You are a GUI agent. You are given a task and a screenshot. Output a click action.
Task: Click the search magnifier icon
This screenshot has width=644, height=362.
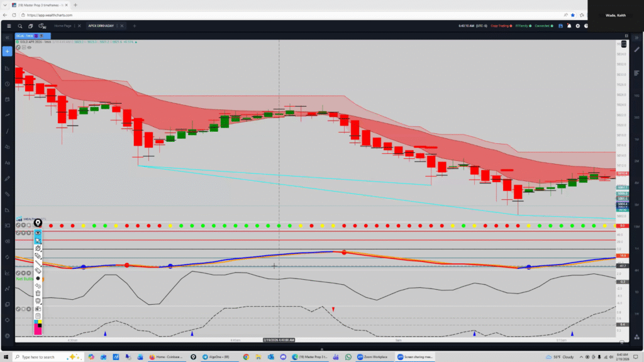click(20, 26)
